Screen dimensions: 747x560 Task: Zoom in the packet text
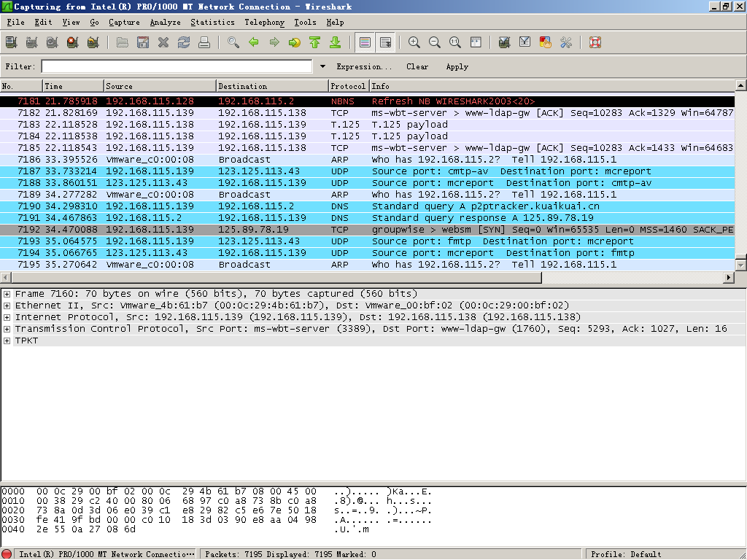(414, 42)
